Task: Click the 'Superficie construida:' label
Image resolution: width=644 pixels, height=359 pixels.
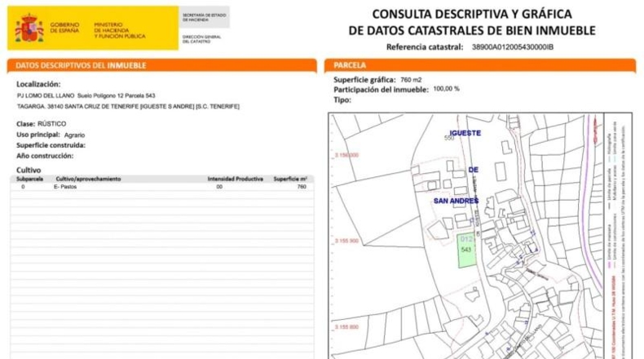Action: pos(51,145)
